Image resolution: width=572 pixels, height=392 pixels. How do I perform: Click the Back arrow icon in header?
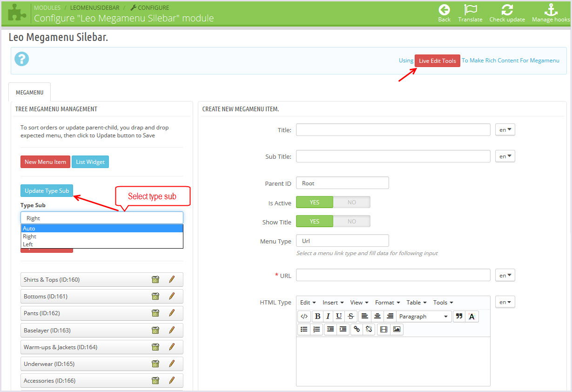(444, 9)
